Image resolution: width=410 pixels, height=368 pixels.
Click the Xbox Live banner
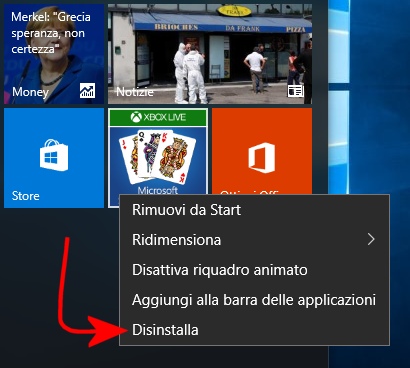(158, 117)
